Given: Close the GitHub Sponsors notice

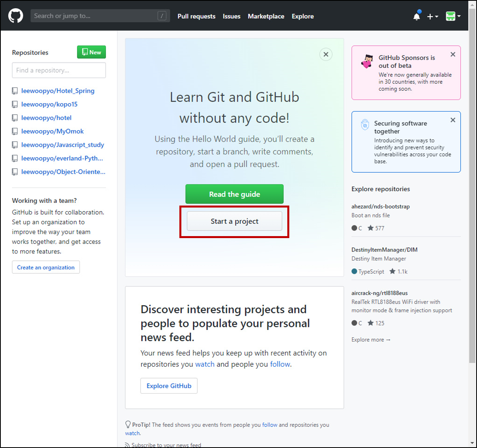Looking at the screenshot, I should pyautogui.click(x=453, y=54).
